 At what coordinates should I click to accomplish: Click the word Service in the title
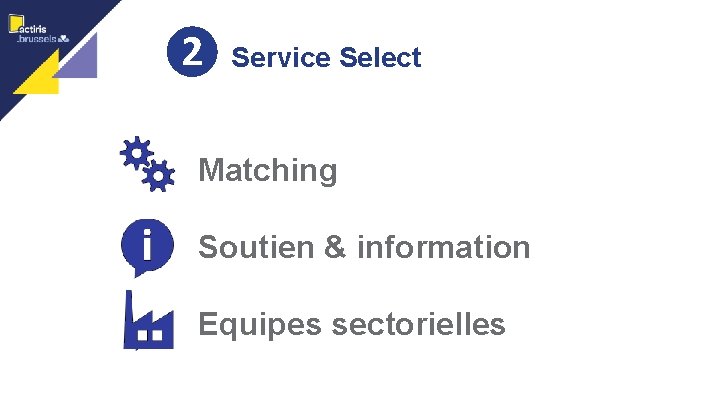point(281,58)
